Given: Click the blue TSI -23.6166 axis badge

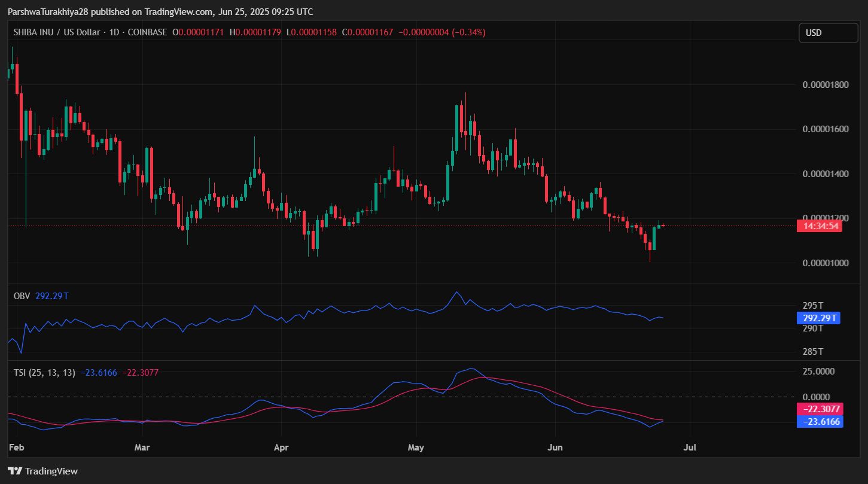Looking at the screenshot, I should (x=820, y=422).
